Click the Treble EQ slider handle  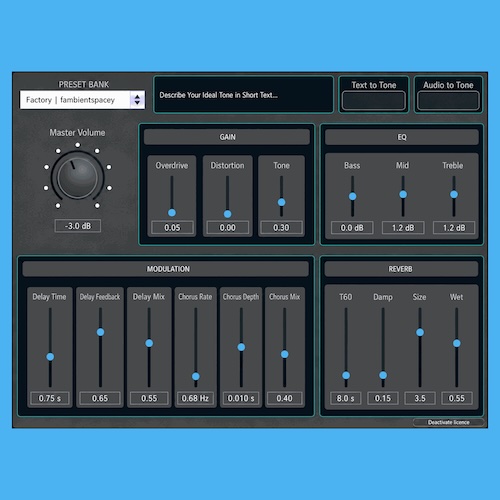(454, 194)
